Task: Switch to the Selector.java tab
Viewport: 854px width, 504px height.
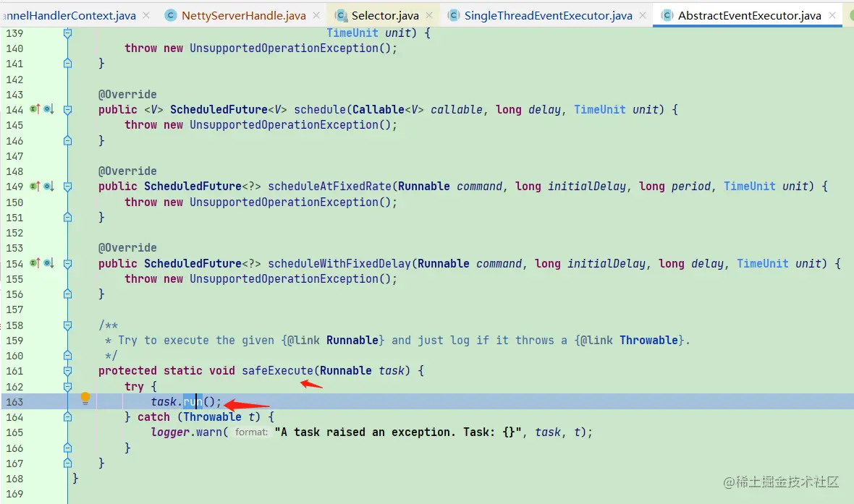Action: [385, 16]
